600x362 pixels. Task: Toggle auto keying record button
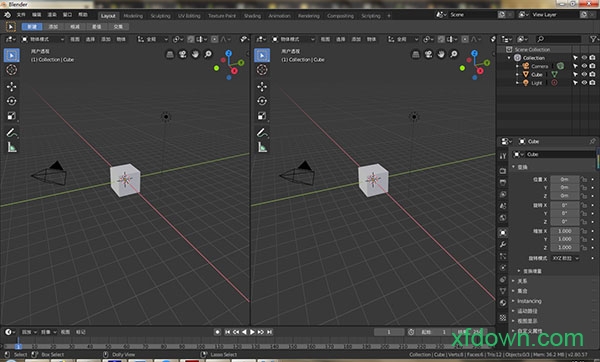point(217,332)
